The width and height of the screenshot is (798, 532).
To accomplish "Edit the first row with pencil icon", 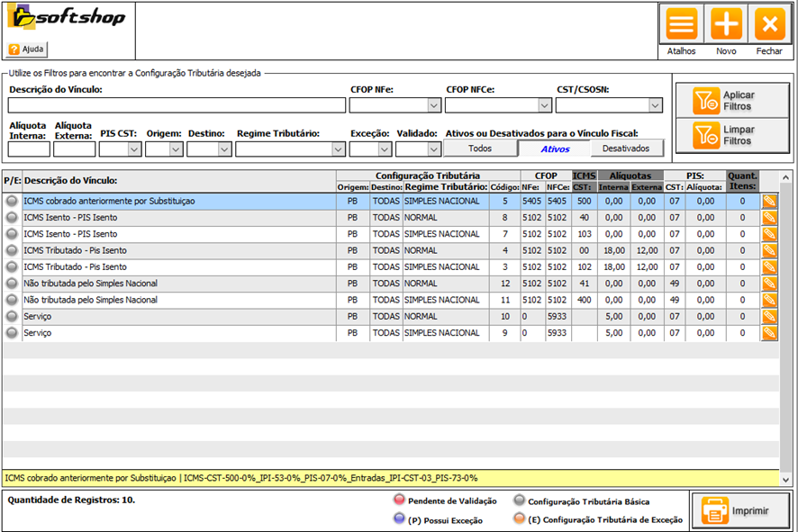I will [x=768, y=202].
